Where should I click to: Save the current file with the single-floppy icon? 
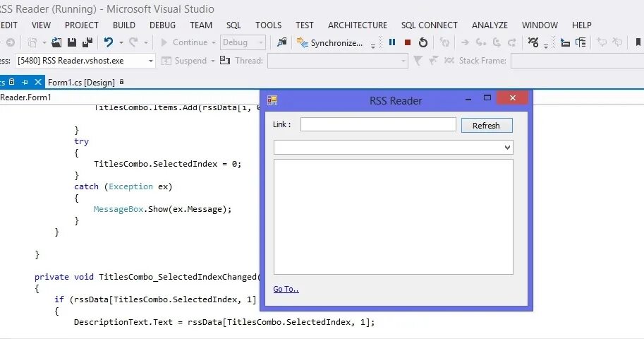coord(72,42)
